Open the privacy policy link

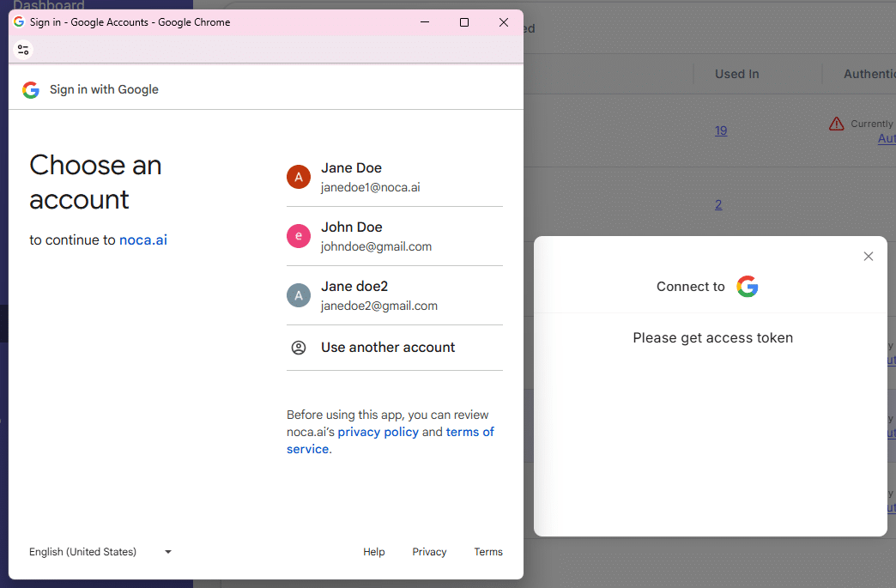coord(378,432)
